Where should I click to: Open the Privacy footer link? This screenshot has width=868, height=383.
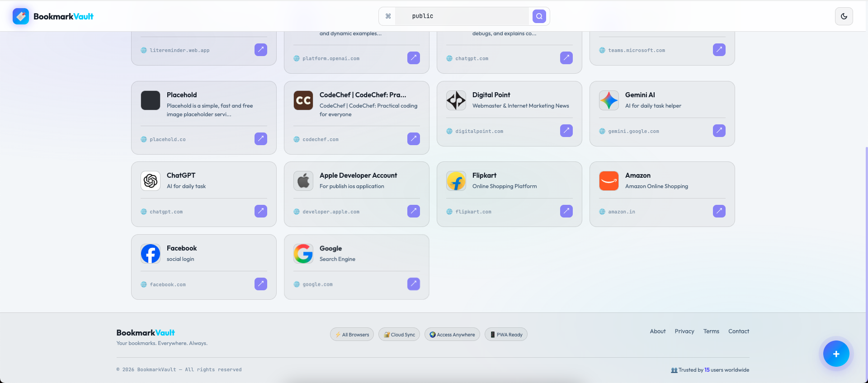[x=684, y=331]
